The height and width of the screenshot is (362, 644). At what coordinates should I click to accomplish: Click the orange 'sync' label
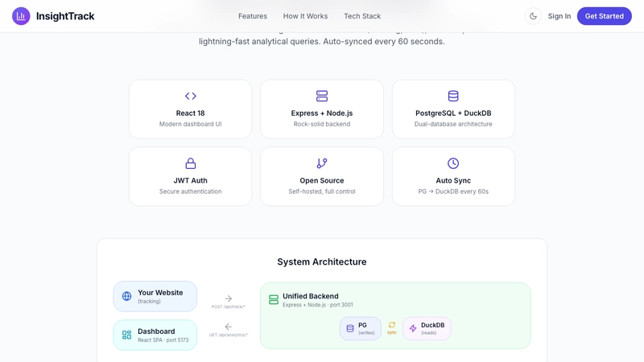pos(392,332)
